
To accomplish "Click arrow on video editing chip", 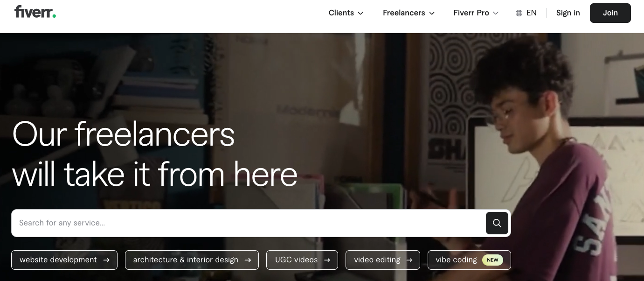I will coord(409,260).
